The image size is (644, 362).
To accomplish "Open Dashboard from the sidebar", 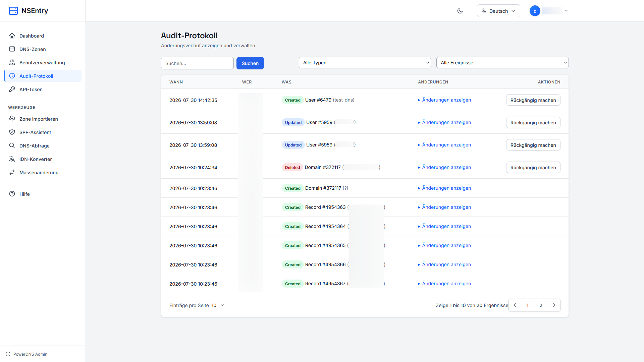I will pyautogui.click(x=43, y=36).
